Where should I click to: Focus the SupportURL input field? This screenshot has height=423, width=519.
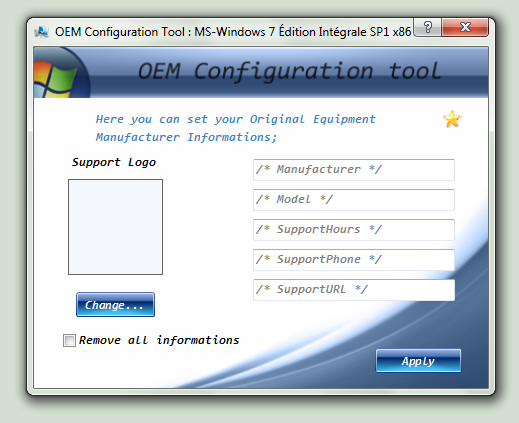354,290
